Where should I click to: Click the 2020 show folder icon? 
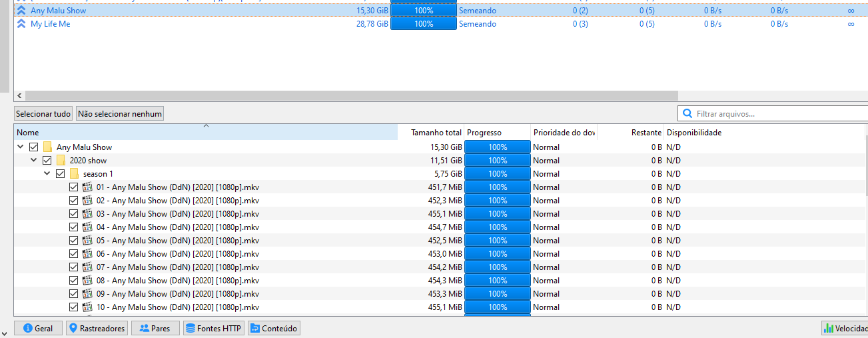(x=61, y=161)
